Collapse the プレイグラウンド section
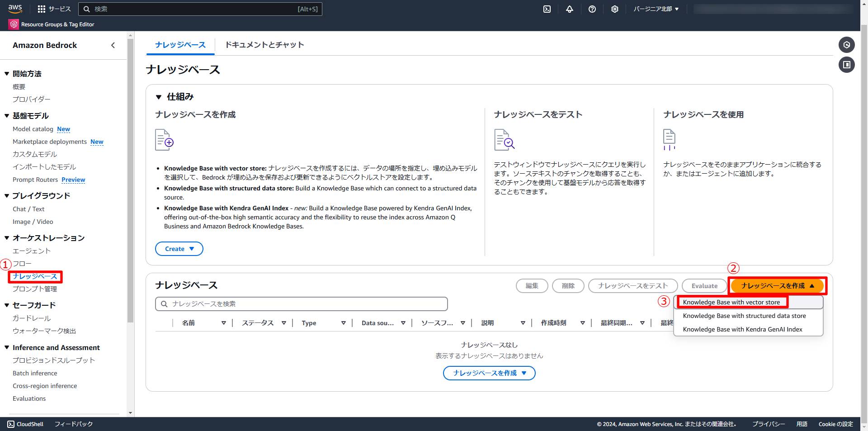868x431 pixels. pos(7,196)
